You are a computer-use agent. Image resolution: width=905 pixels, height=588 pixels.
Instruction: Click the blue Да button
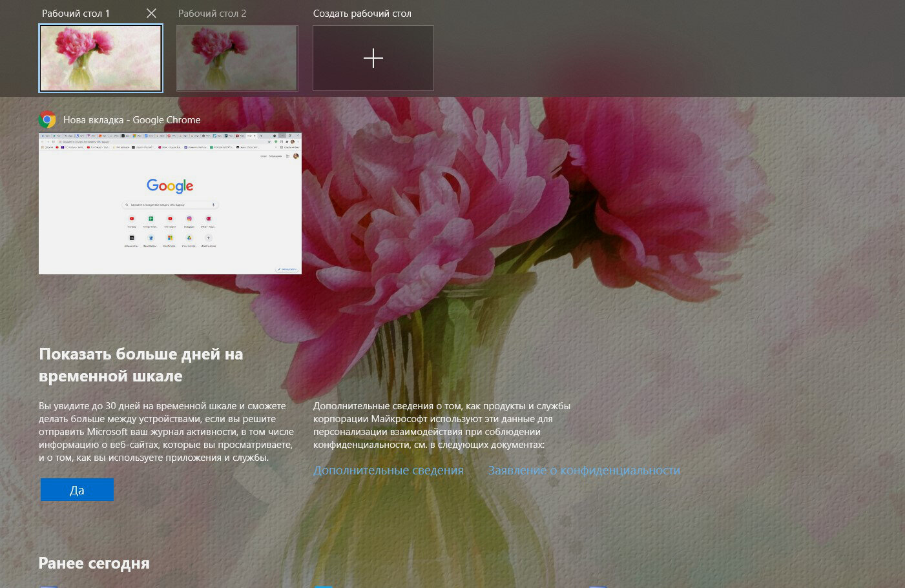coord(77,490)
